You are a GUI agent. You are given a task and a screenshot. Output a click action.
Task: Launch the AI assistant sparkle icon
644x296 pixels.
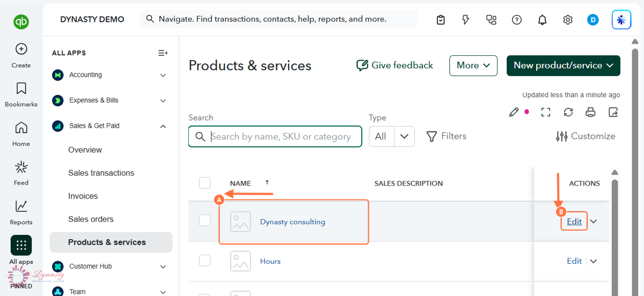click(x=621, y=20)
